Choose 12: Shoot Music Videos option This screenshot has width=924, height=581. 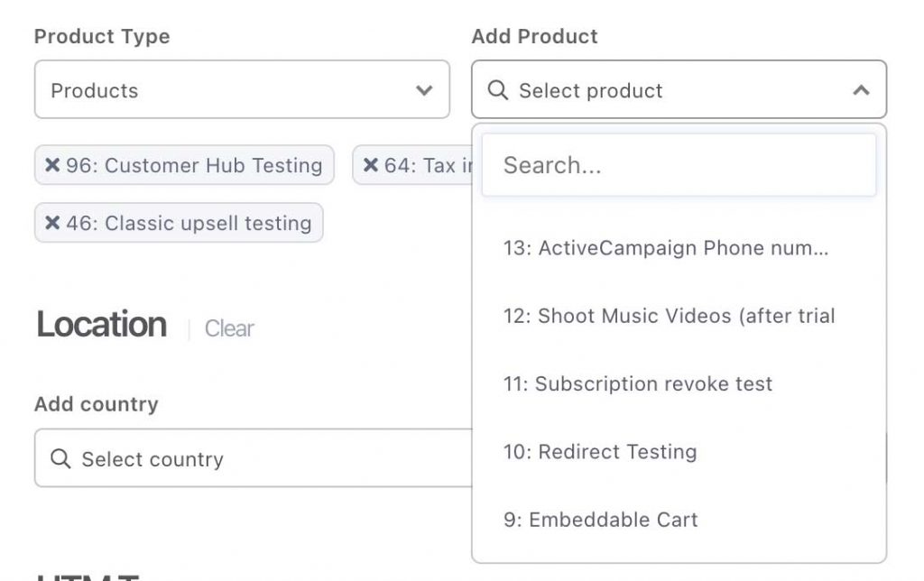click(679, 316)
